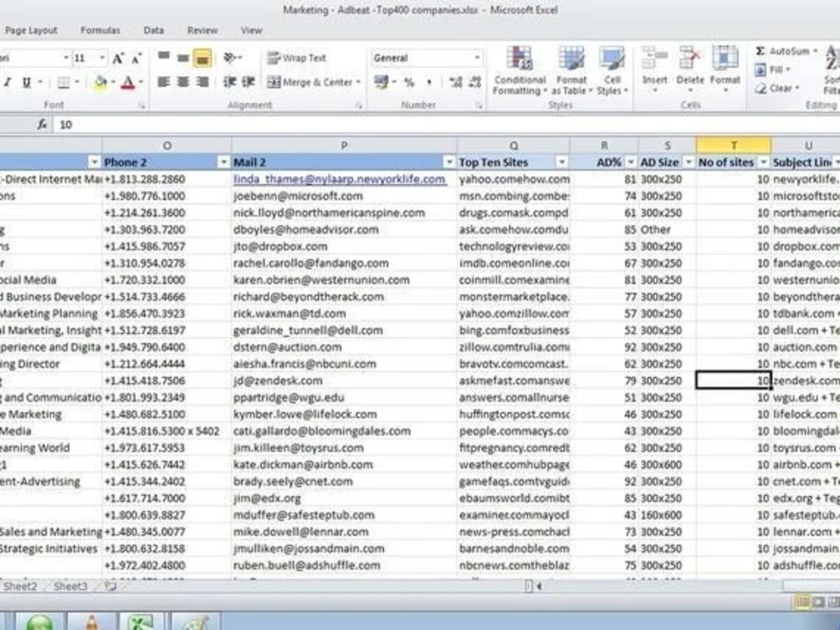
Task: Switch to Sheet2 tab
Action: [20, 586]
